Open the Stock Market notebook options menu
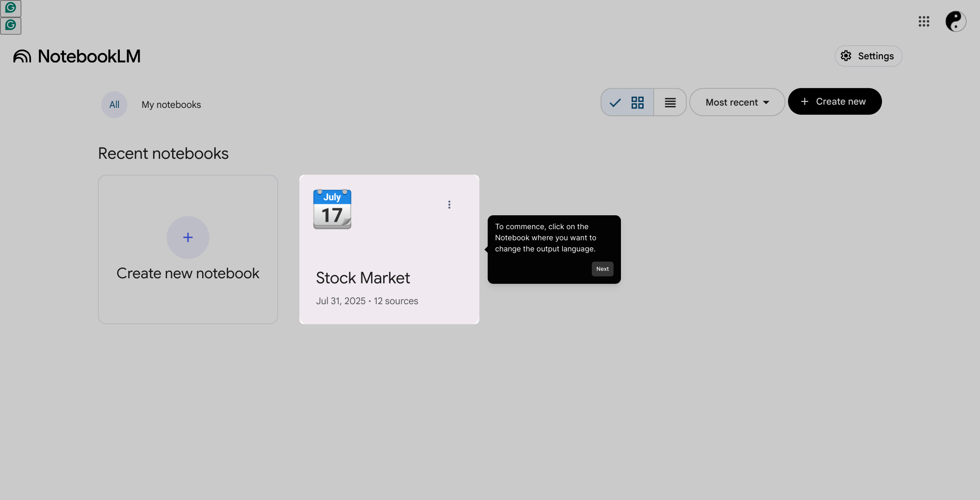Image resolution: width=980 pixels, height=500 pixels. tap(449, 205)
